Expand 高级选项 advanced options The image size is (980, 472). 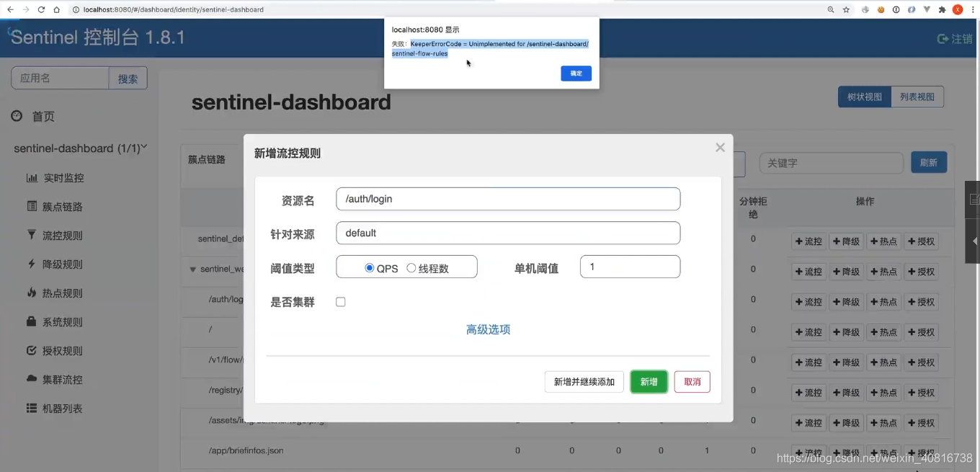(488, 329)
